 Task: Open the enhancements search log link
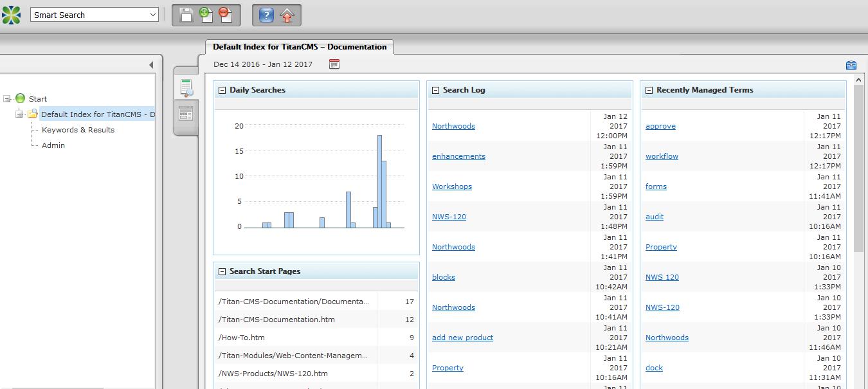pyautogui.click(x=458, y=156)
